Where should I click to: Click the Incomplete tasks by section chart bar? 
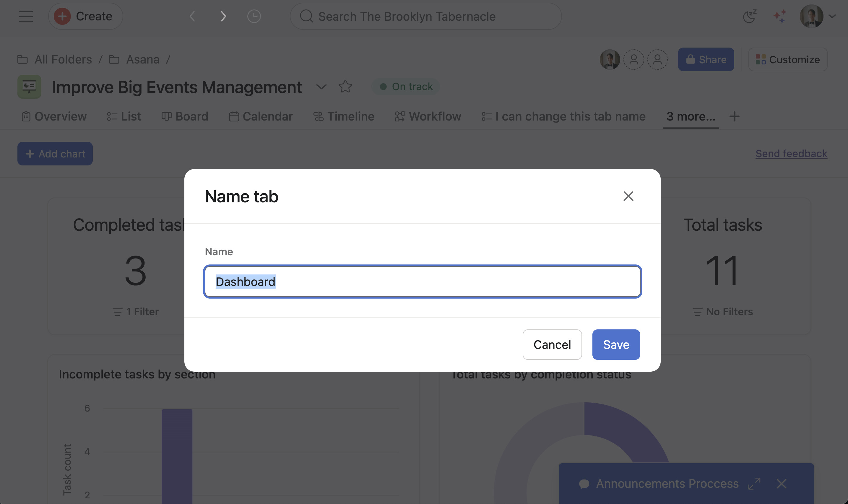coord(177,456)
